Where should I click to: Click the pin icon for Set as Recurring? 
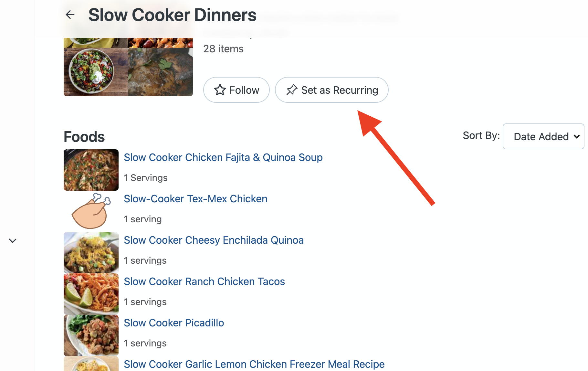pos(292,90)
